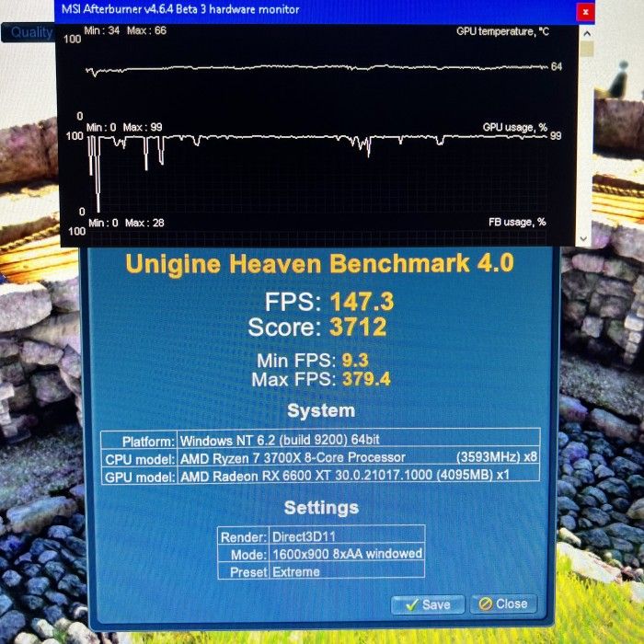Screen dimensions: 644x644
Task: Close the MSI Afterburner hardware monitor window
Action: (x=585, y=11)
